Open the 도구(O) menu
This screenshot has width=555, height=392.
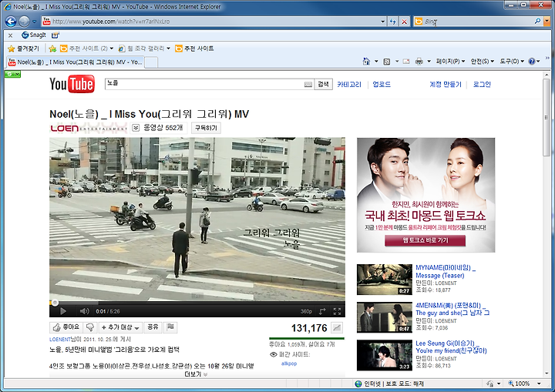coord(512,61)
